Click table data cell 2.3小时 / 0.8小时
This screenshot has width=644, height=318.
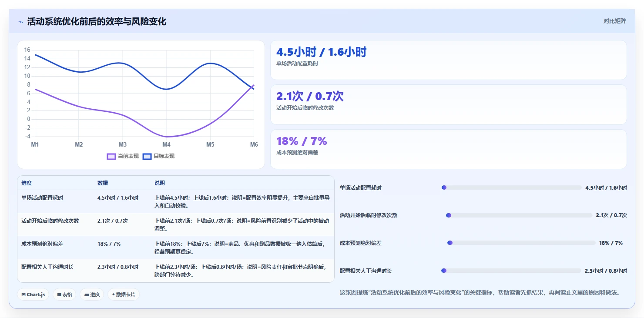click(118, 267)
